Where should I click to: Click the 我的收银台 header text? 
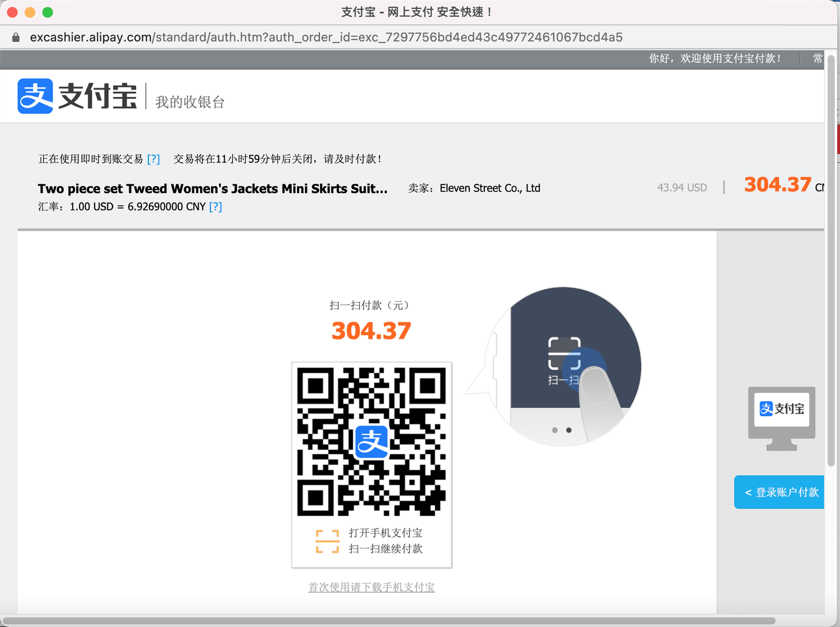coord(190,102)
